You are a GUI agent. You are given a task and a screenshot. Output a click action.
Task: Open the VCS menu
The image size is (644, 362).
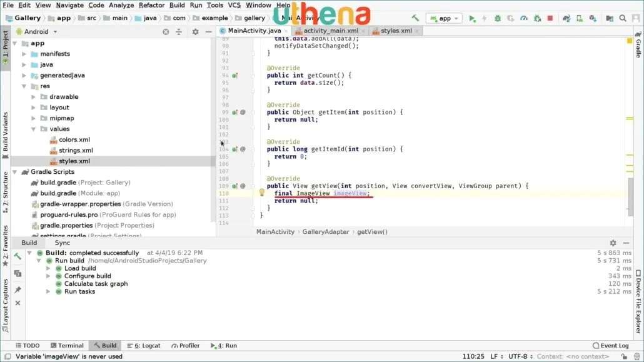tap(234, 6)
